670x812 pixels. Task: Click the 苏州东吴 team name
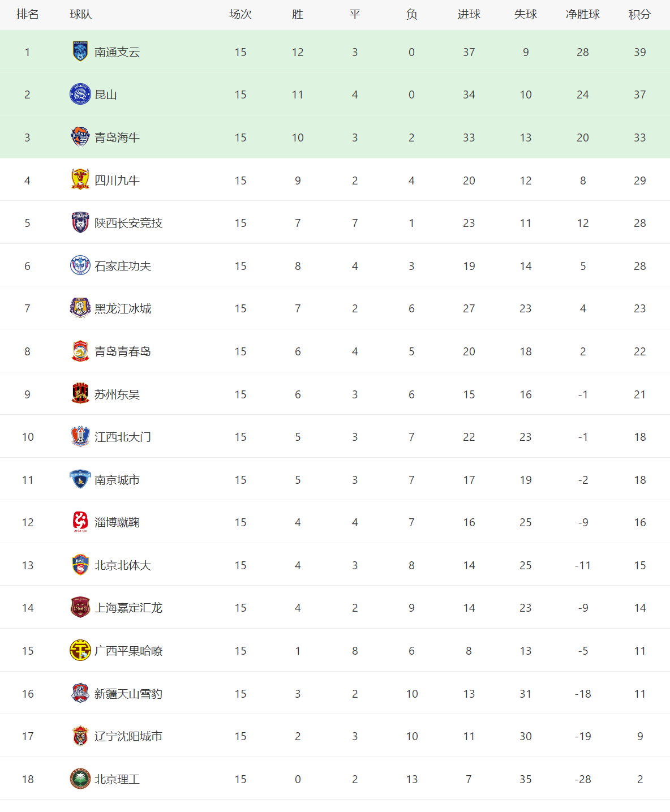point(117,394)
